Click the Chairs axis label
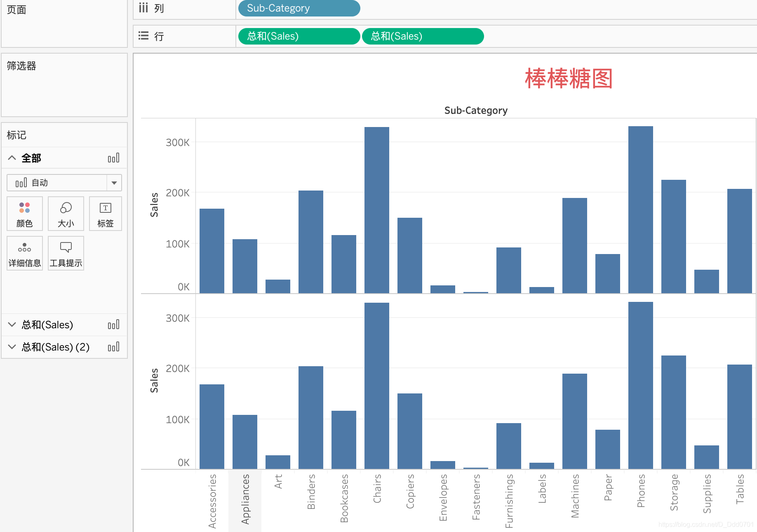The width and height of the screenshot is (757, 532). [x=377, y=489]
